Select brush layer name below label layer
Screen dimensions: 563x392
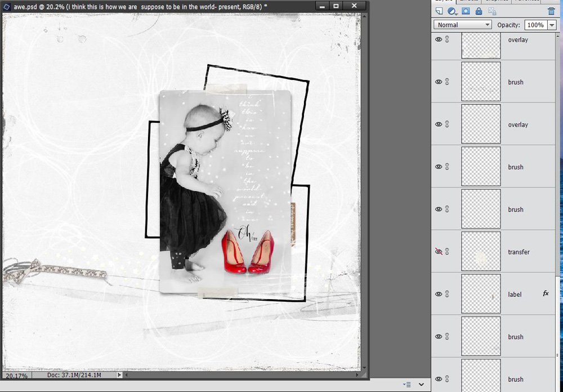pos(515,337)
